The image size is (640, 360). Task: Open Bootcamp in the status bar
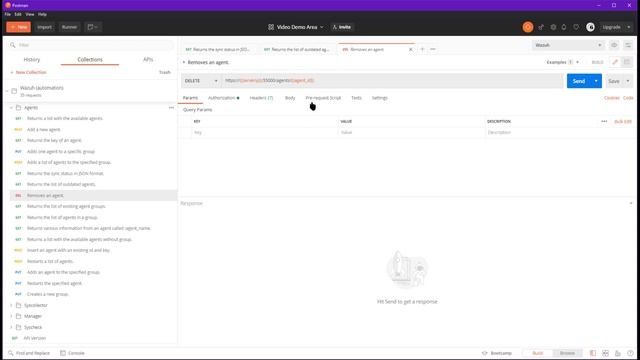click(497, 353)
